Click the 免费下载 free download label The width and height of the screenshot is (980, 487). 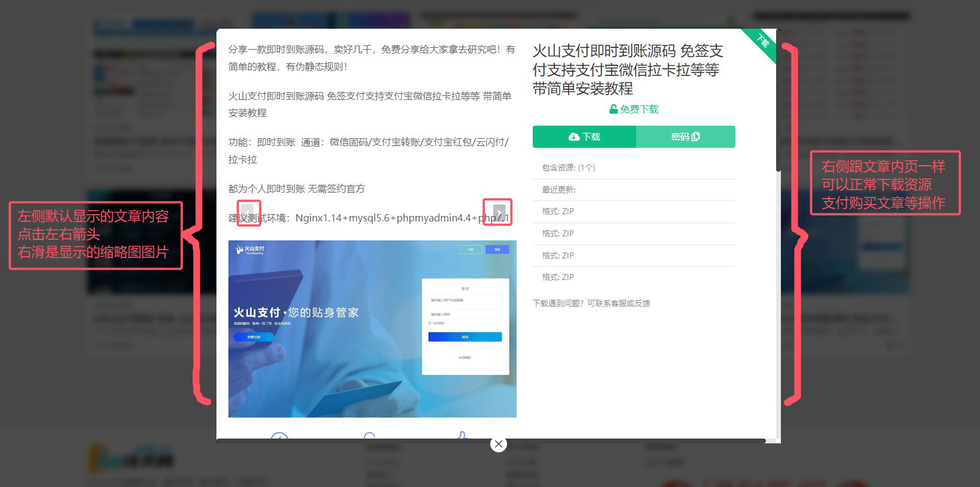[x=634, y=109]
